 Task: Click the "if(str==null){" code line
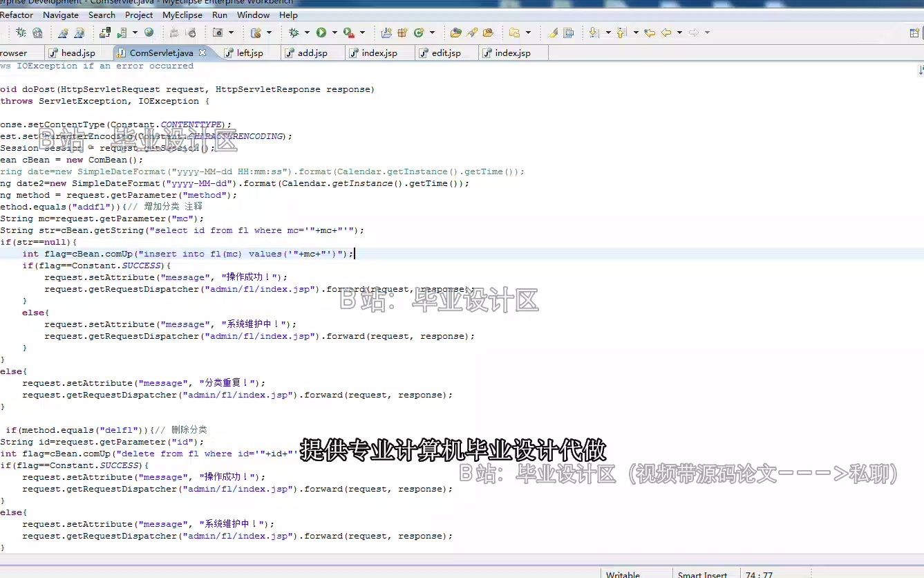pos(39,242)
